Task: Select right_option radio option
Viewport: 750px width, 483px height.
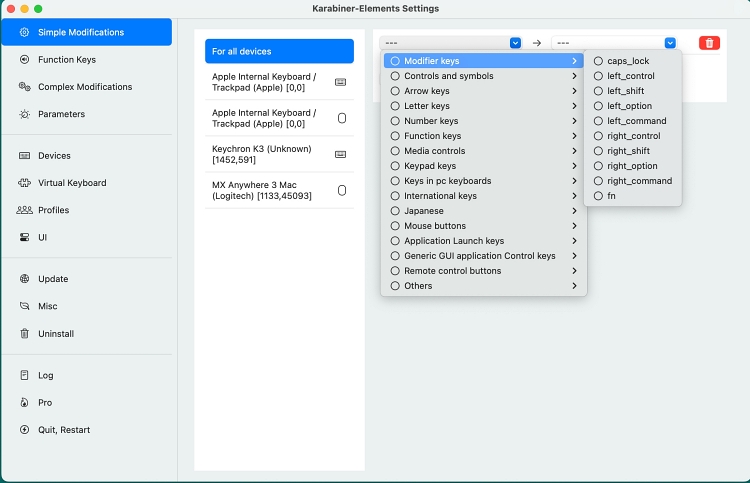Action: (x=598, y=166)
